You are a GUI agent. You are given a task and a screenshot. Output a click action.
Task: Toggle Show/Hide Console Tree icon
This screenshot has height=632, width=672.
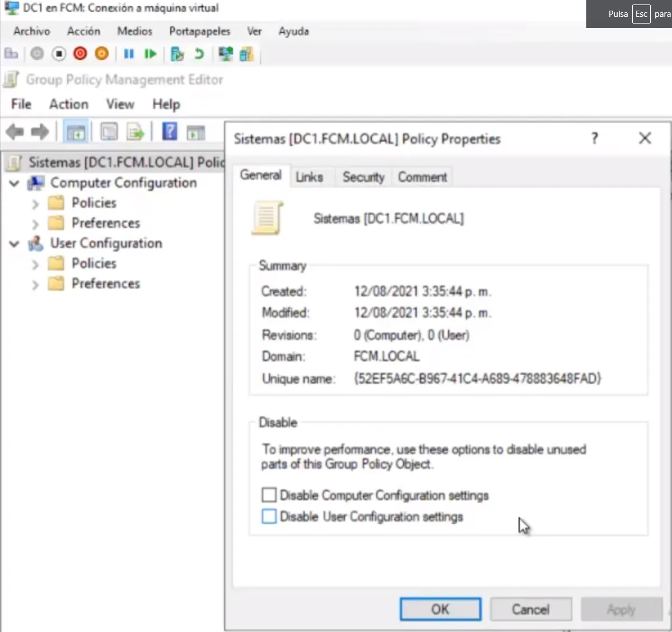pos(76,132)
